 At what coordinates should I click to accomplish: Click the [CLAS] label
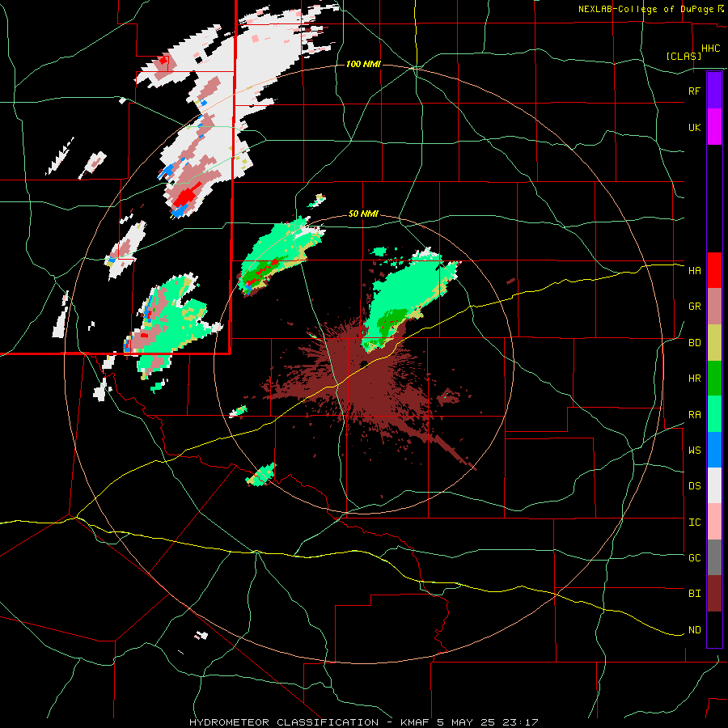click(684, 56)
